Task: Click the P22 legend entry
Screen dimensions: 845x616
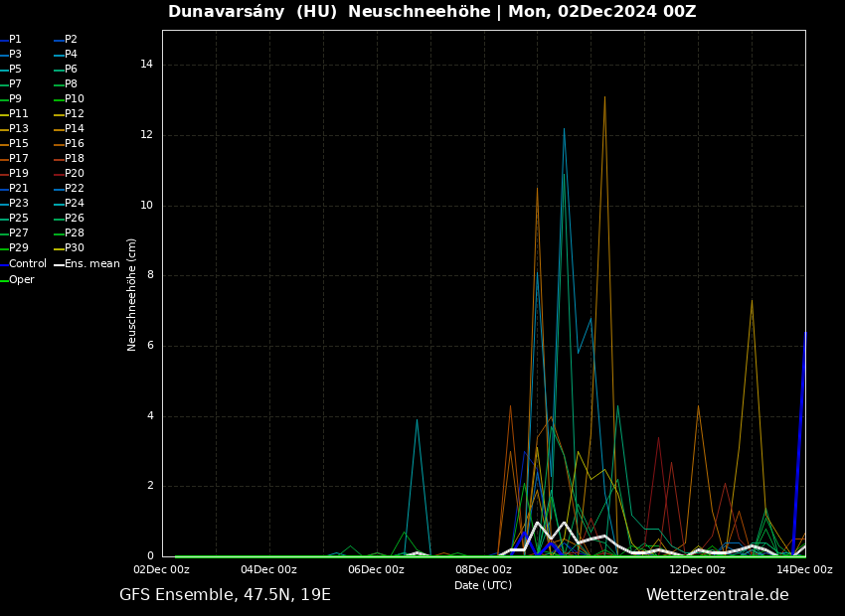Action: pos(75,189)
